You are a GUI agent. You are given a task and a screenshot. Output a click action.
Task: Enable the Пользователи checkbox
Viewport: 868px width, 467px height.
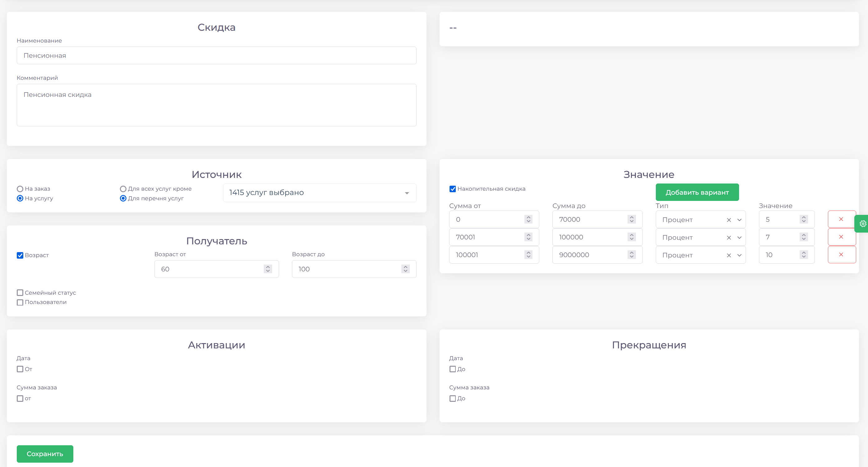[20, 302]
